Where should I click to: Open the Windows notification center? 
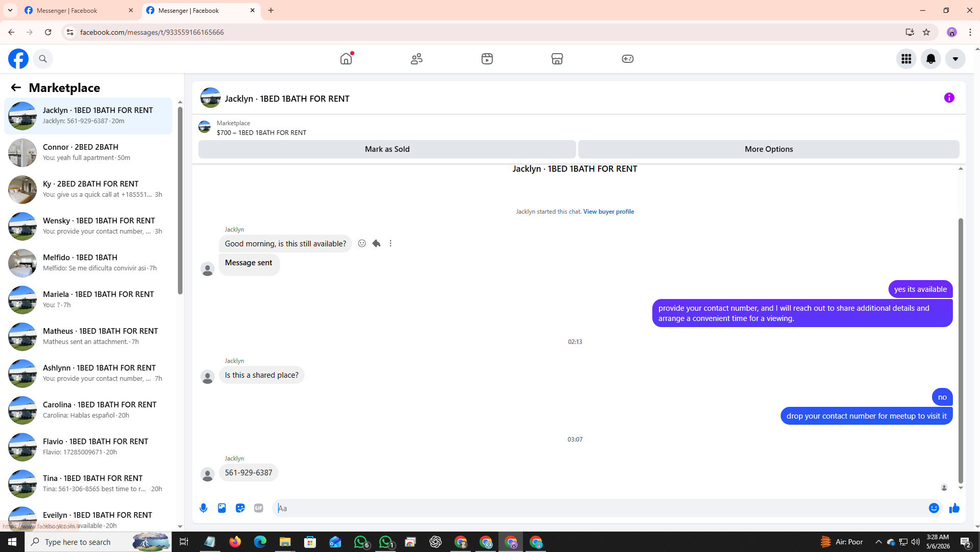pos(965,542)
